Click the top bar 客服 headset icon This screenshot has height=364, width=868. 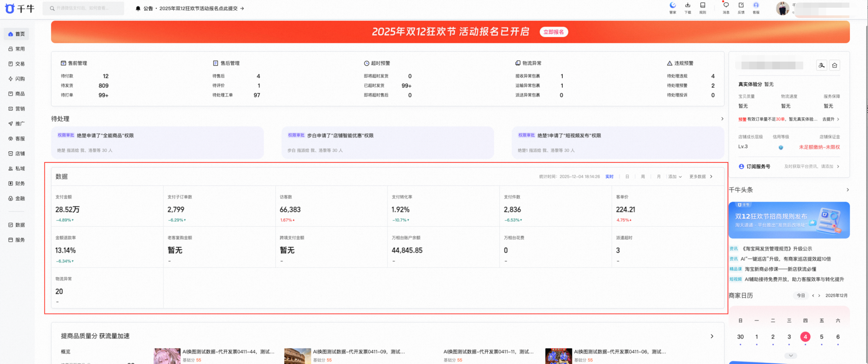[756, 8]
